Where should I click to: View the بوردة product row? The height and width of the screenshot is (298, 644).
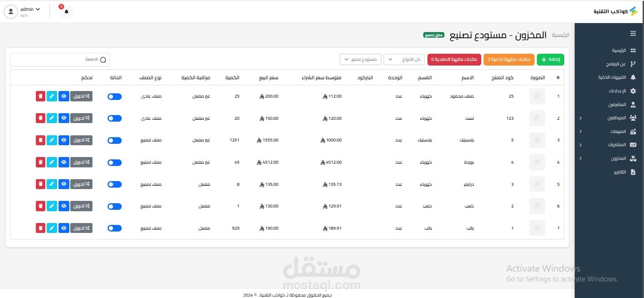point(64,162)
